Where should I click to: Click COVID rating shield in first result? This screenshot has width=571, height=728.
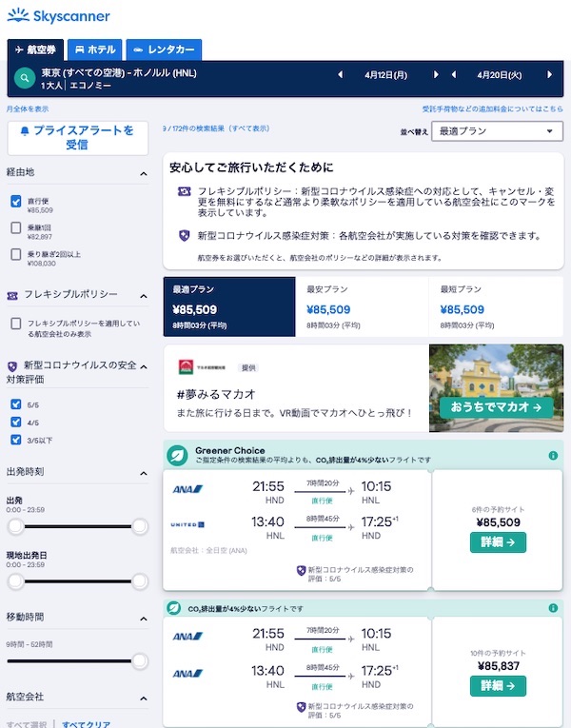tap(301, 571)
